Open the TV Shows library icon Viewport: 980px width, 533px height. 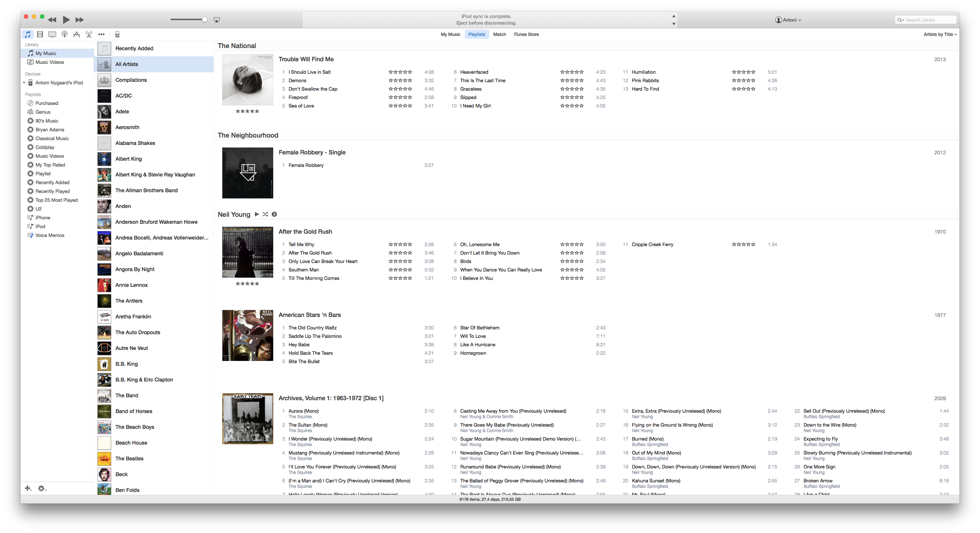[x=52, y=34]
